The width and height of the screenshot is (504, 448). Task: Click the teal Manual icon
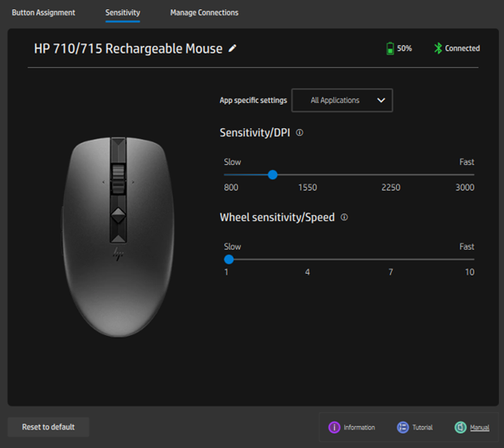click(x=460, y=427)
